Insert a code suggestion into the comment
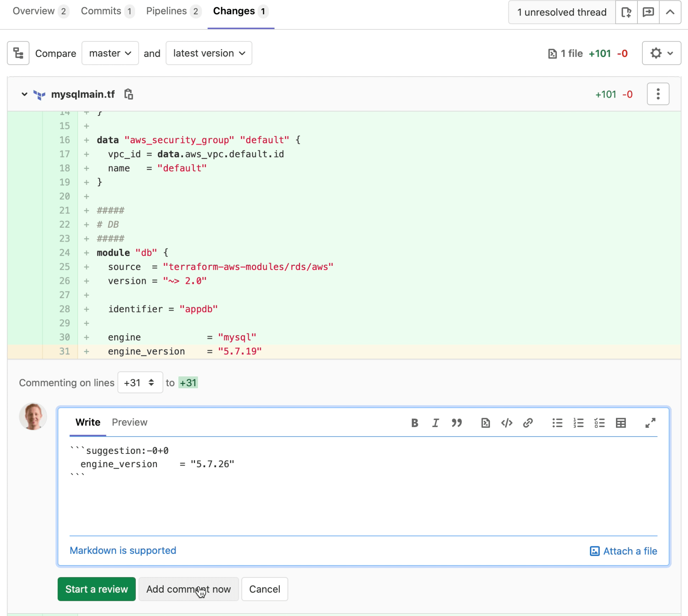This screenshot has width=688, height=616. point(485,423)
